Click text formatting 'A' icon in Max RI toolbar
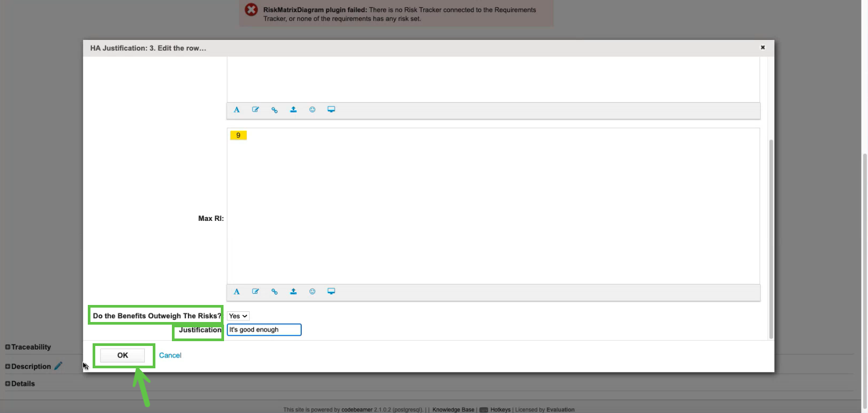Screen dimensions: 868x413 [237, 292]
